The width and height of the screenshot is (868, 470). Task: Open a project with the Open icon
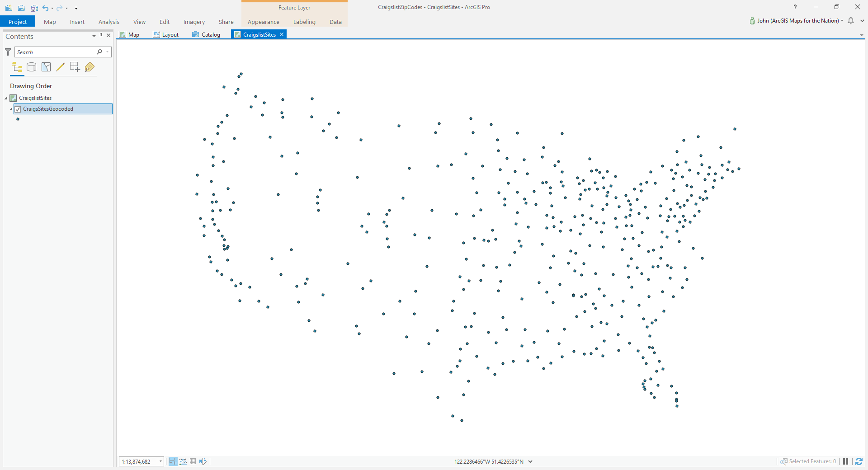[x=21, y=8]
